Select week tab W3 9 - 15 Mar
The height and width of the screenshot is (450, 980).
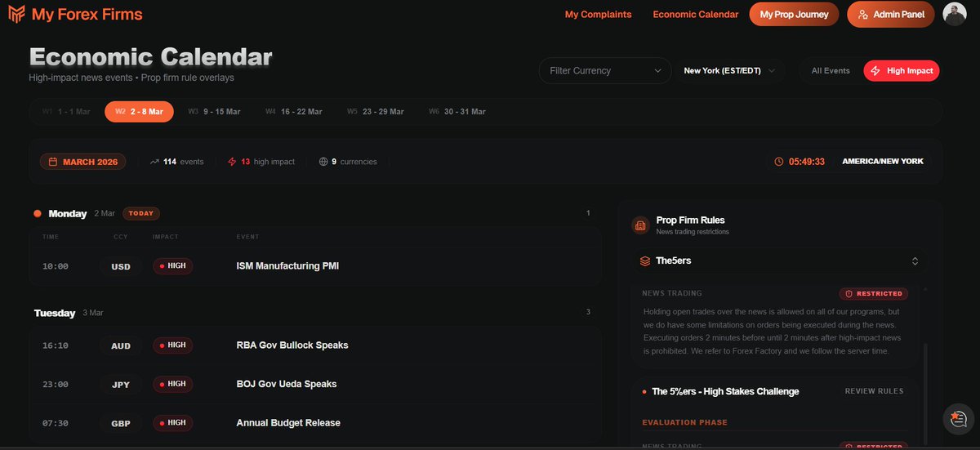(x=214, y=111)
